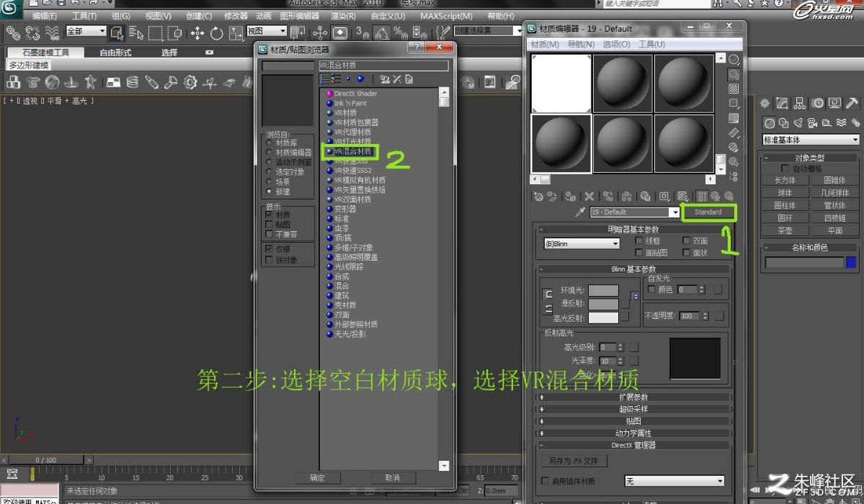Viewport: 864px width, 504px height.
Task: Choose the Select and Rotate tool
Action: [217, 33]
